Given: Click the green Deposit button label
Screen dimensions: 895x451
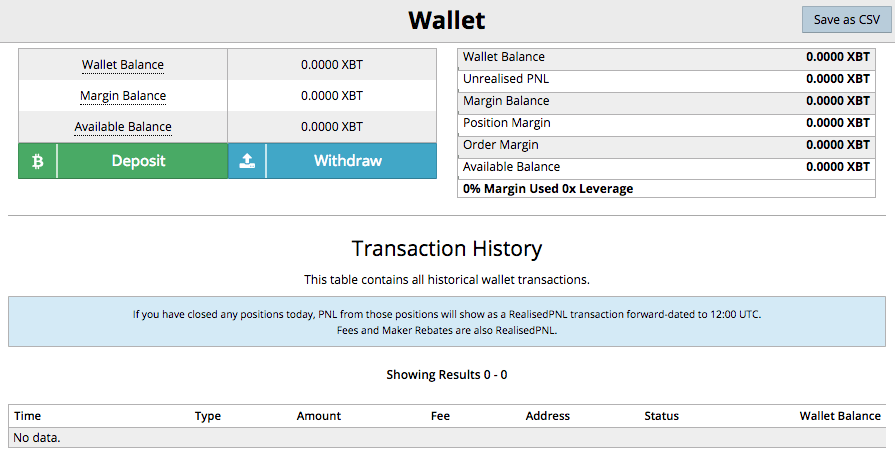Looking at the screenshot, I should 139,161.
